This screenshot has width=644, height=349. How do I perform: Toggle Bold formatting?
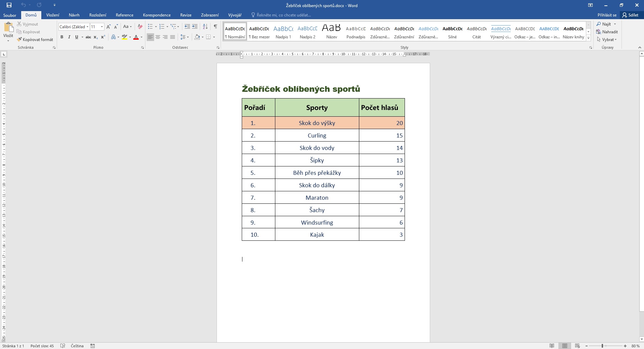pos(62,37)
